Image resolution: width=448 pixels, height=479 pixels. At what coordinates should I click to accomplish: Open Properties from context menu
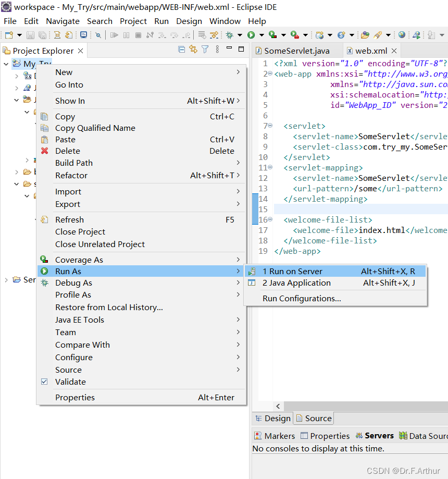[141, 397]
